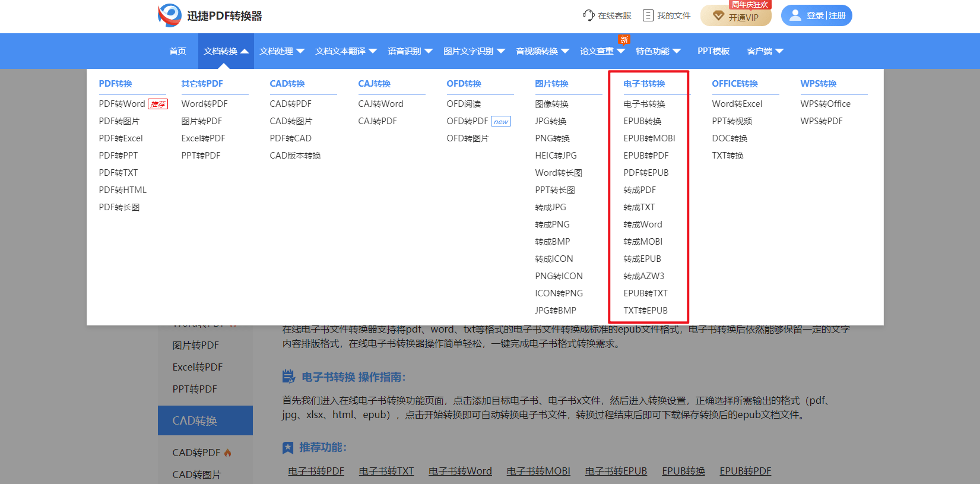This screenshot has height=484, width=980.
Task: Choose PDF转PPT option
Action: [118, 156]
